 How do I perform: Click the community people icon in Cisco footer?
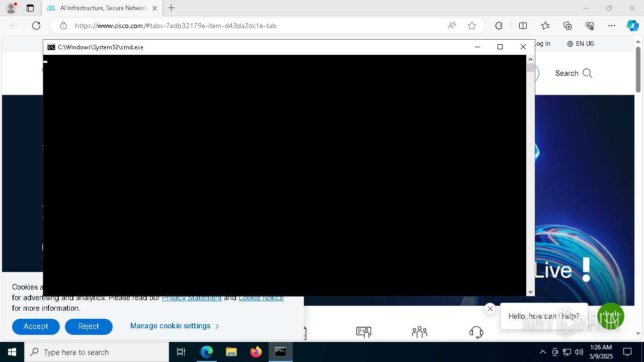pyautogui.click(x=420, y=332)
